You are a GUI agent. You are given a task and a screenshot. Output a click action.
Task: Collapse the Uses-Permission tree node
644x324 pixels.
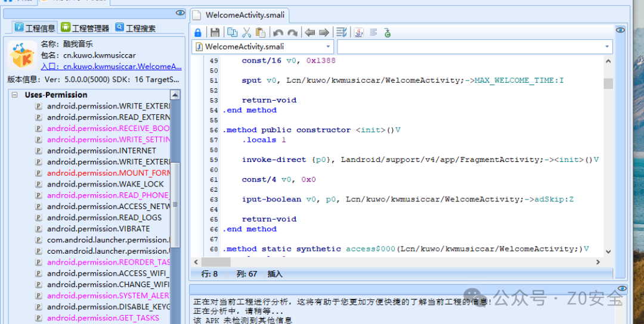coord(15,95)
